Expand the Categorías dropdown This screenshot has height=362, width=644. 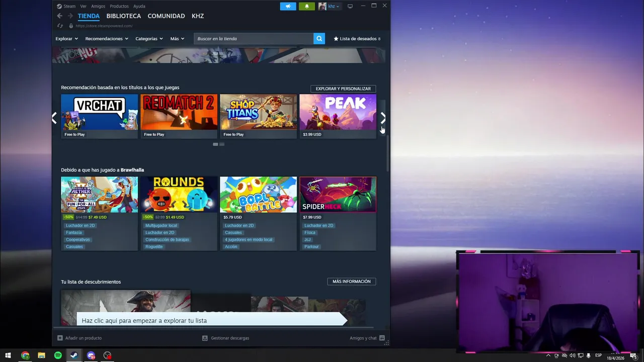point(149,39)
